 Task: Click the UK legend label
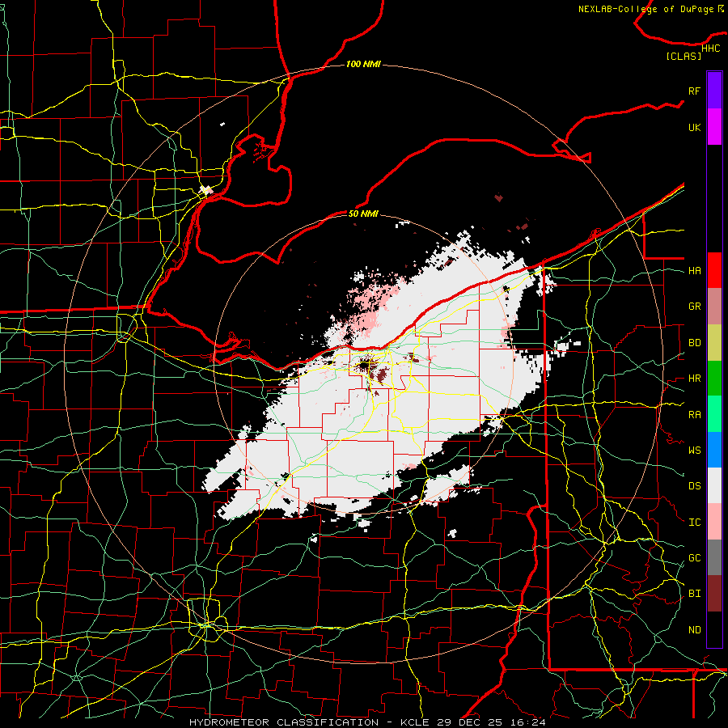coord(694,127)
